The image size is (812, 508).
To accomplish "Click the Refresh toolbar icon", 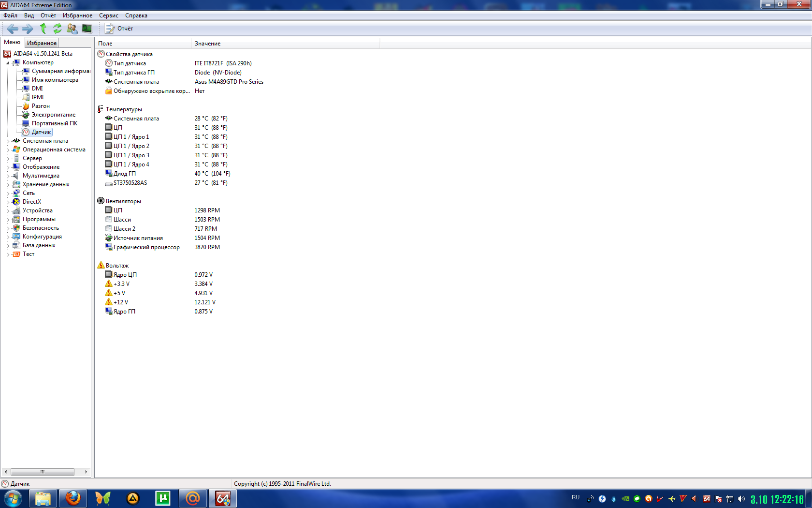I will point(57,29).
